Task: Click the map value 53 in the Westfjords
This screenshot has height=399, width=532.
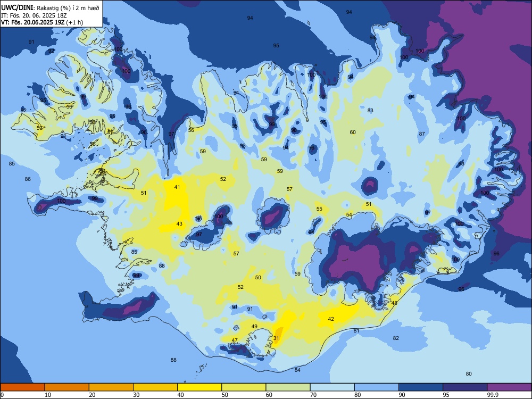Action: pos(40,128)
